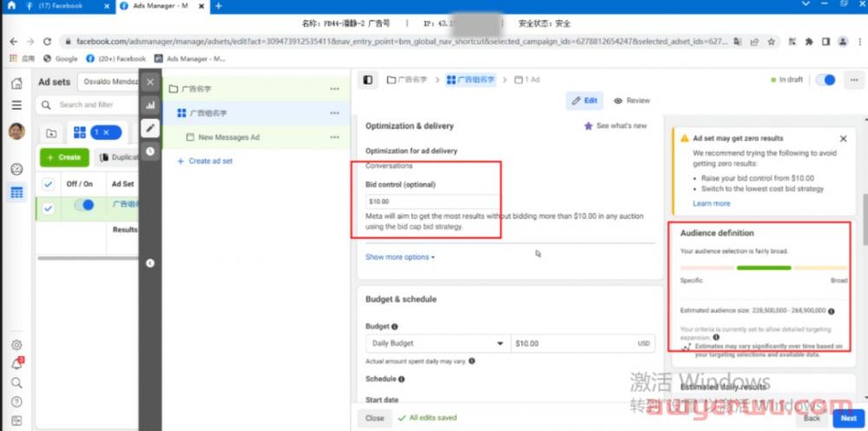Select the ad sets grid tab icon
Screen dimensions: 868x431
[x=80, y=132]
